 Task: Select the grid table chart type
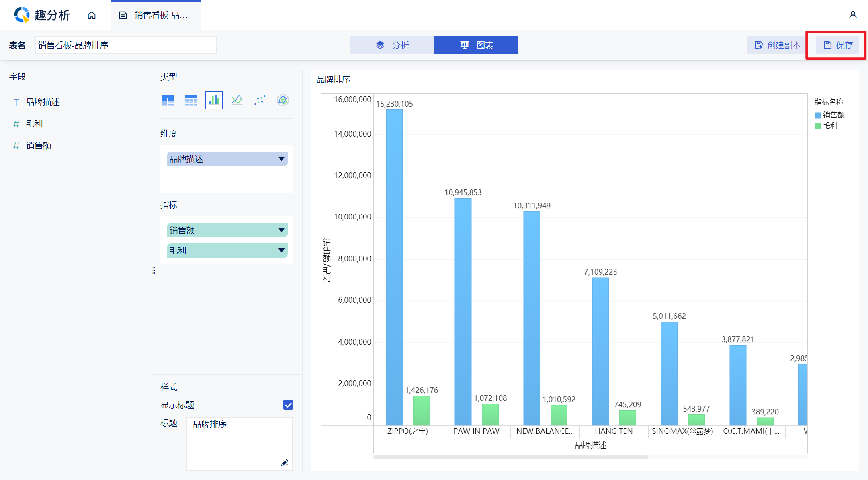coord(191,100)
